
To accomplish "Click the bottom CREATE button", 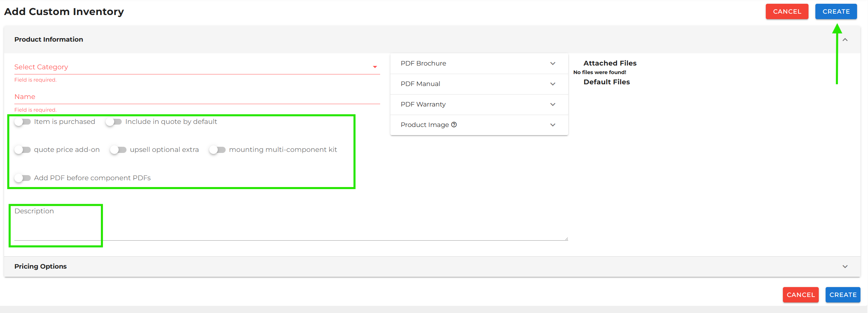I will 843,295.
